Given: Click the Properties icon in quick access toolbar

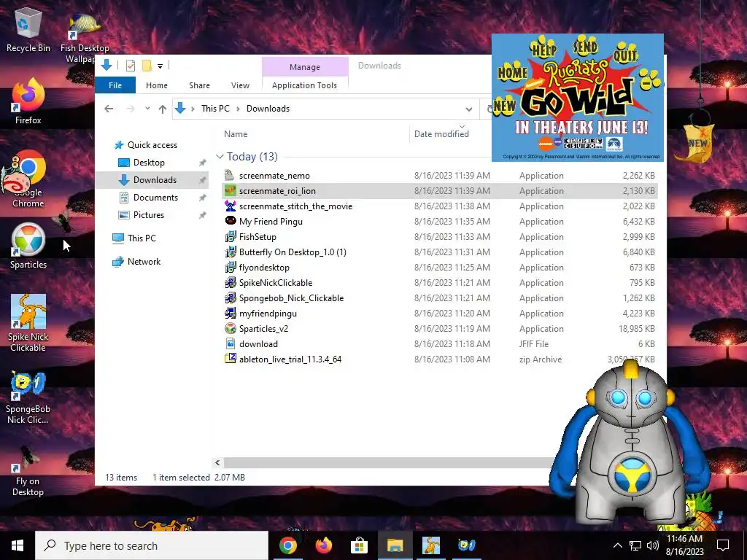Looking at the screenshot, I should pos(130,66).
